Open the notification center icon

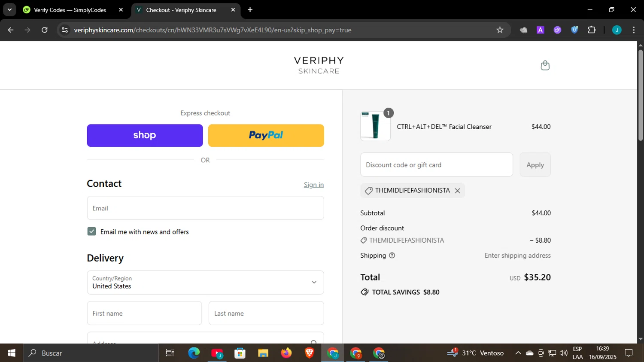point(629,353)
